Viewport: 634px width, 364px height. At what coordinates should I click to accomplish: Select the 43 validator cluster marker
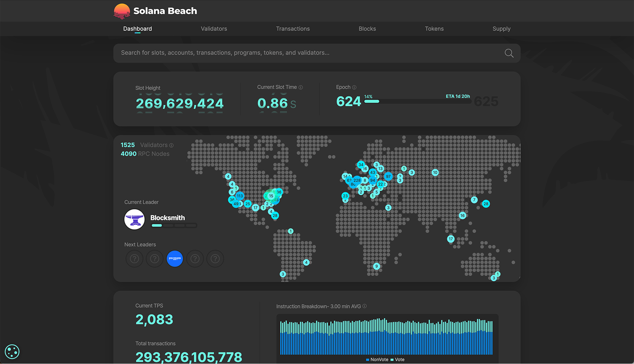tap(372, 172)
